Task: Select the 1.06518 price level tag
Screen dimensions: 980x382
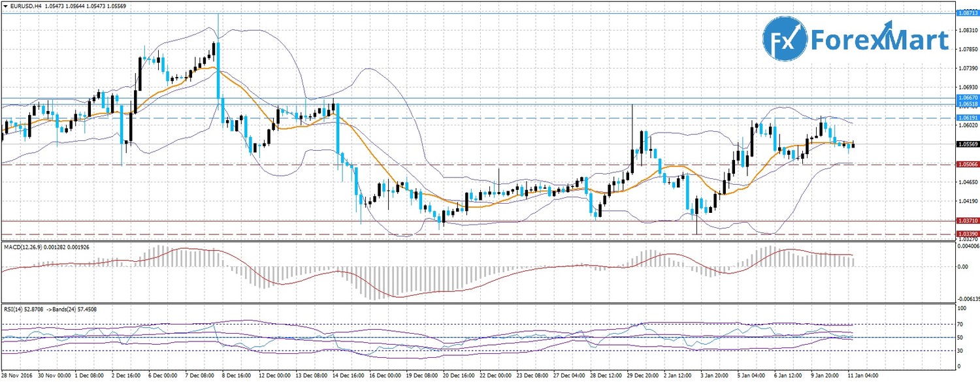Action: [967, 104]
